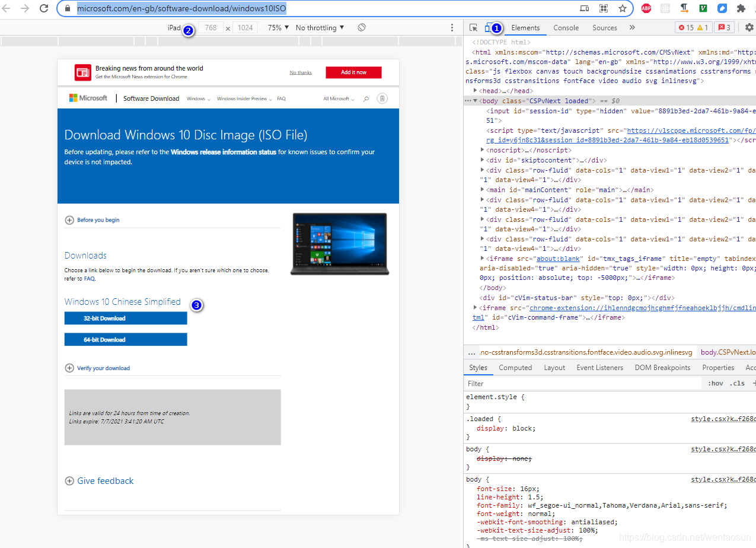
Task: Open the Properties tab
Action: 718,368
